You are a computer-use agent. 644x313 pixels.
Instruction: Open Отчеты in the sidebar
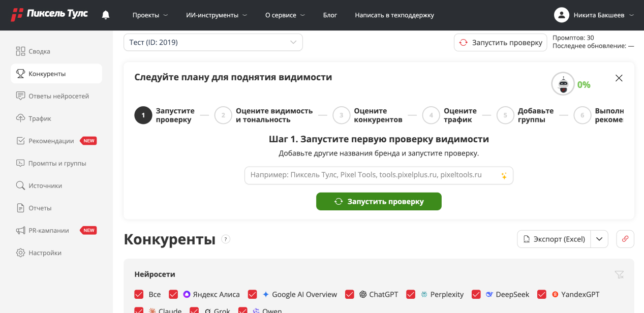click(56, 208)
